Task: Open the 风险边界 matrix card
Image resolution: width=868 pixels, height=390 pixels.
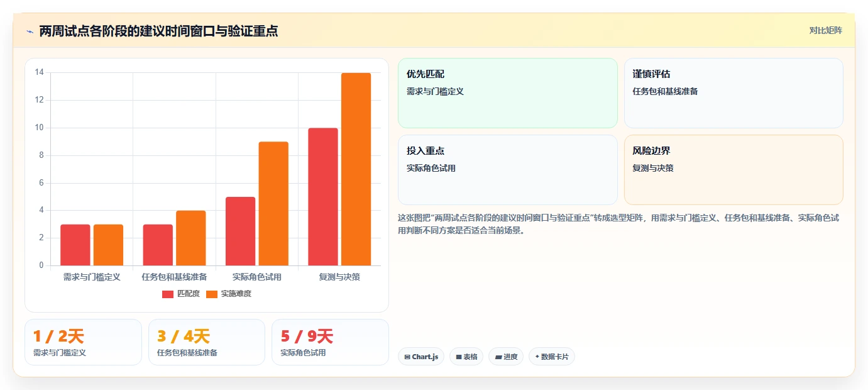Action: click(x=733, y=170)
